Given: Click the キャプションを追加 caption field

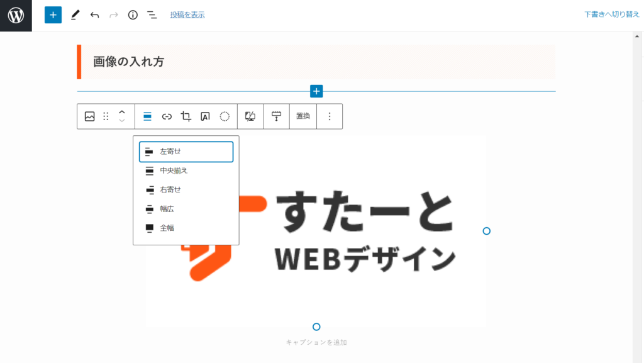Looking at the screenshot, I should click(x=316, y=342).
